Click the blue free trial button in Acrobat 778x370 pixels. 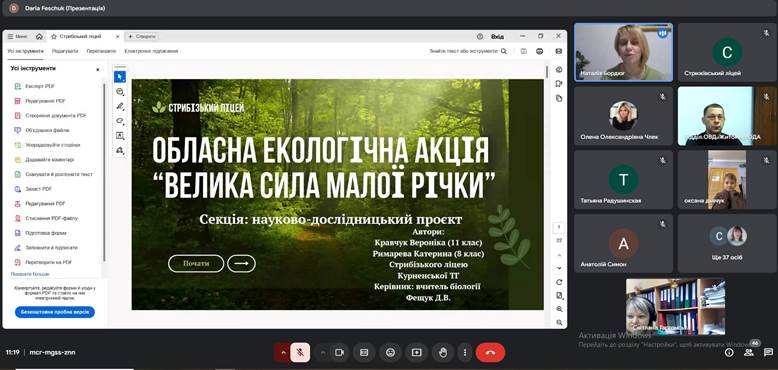55,312
